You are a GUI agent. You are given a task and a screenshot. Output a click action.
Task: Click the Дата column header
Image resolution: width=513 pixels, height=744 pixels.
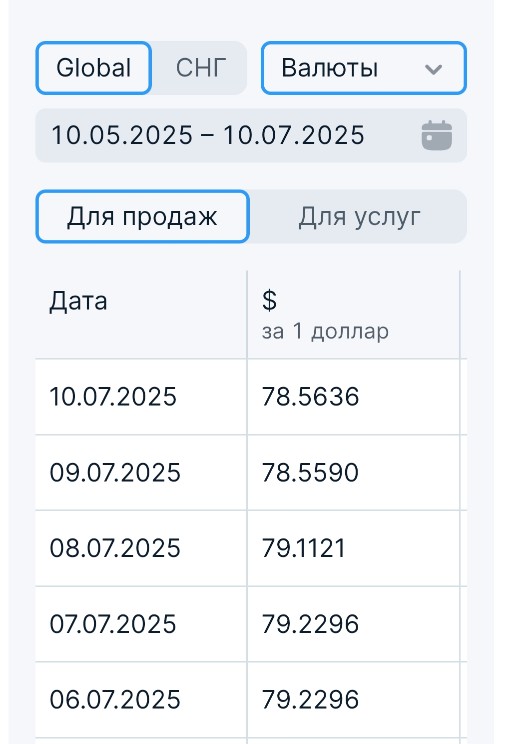point(141,315)
